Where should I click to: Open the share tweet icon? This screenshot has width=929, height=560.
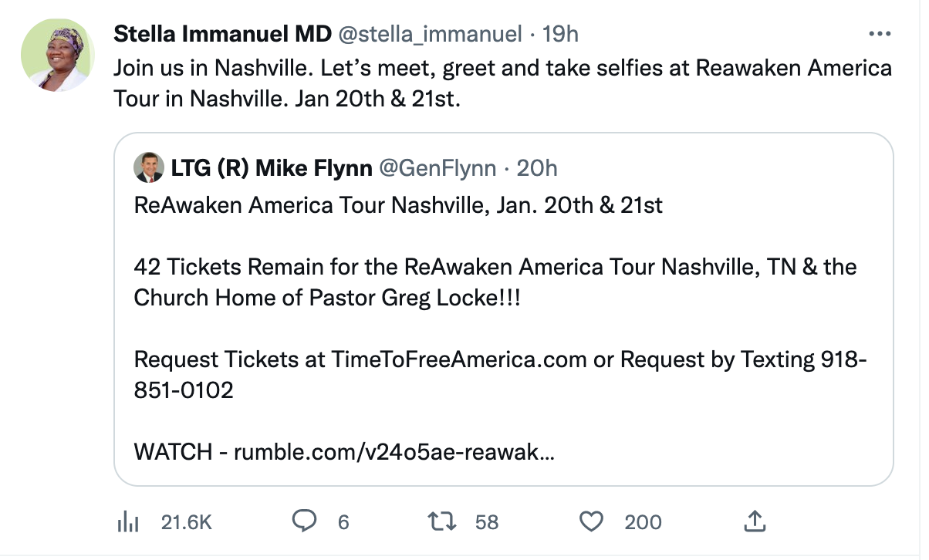click(x=755, y=521)
